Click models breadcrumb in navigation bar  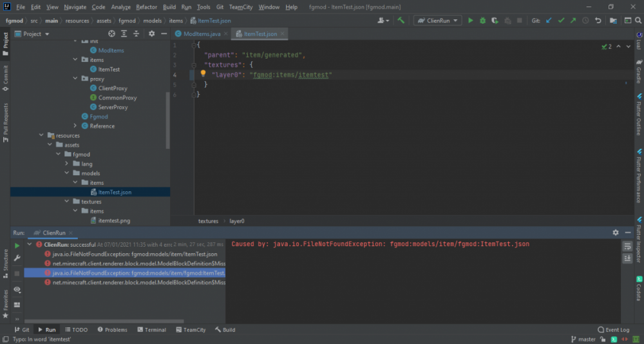153,21
